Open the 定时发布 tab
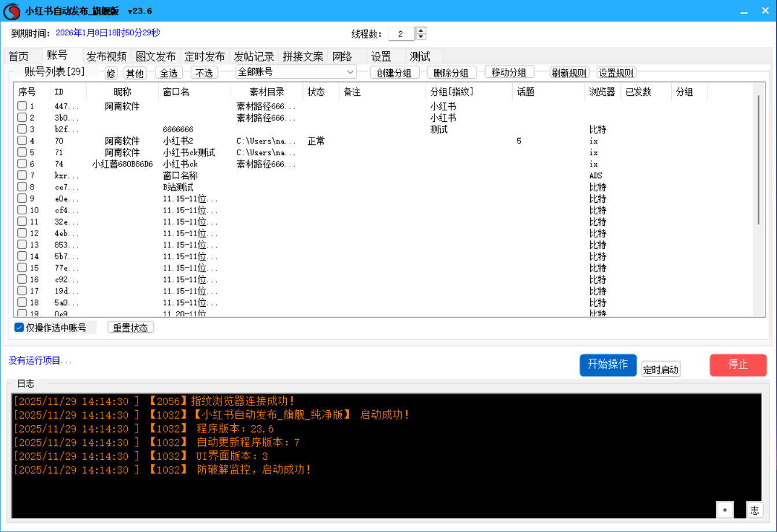 (x=205, y=57)
